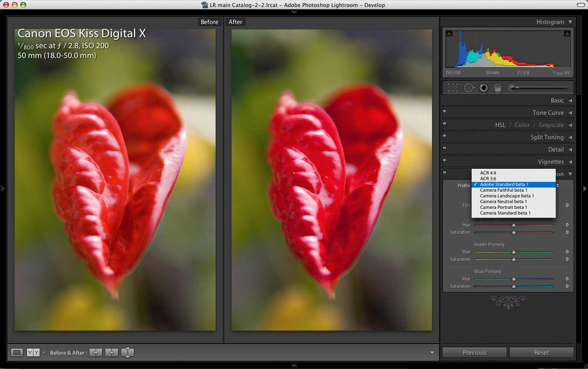Expand the Split Toning panel
This screenshot has width=588, height=369.
570,137
